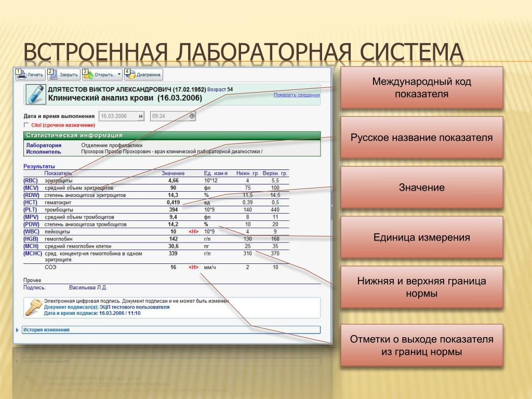
Task: Click the Закрыть toolbar button
Action: (x=63, y=74)
